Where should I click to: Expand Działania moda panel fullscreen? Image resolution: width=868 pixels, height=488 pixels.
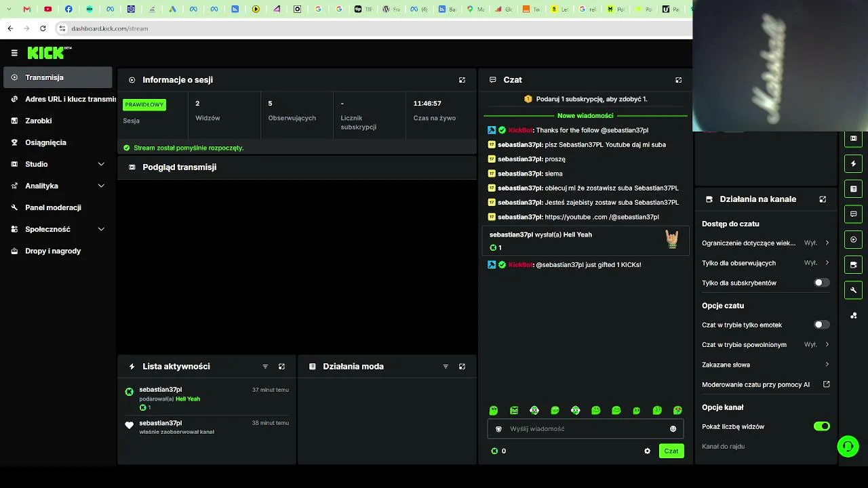coord(462,367)
